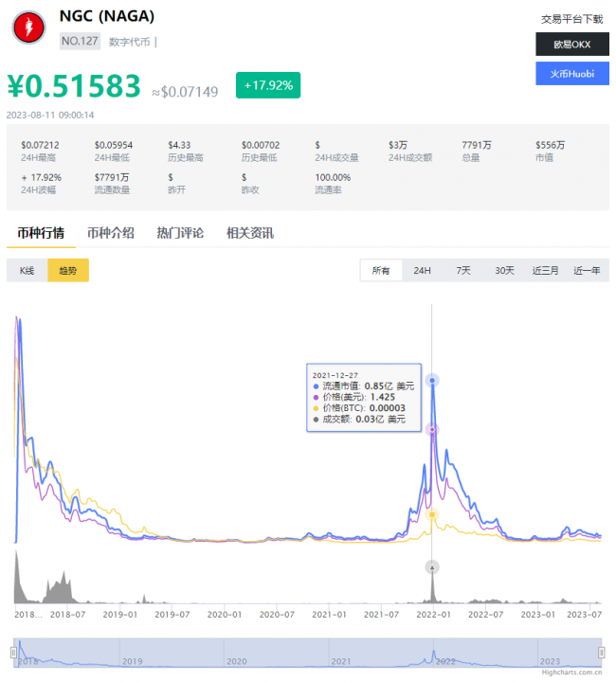The height and width of the screenshot is (682, 616).
Task: Switch chart to K线 view
Action: click(x=27, y=271)
